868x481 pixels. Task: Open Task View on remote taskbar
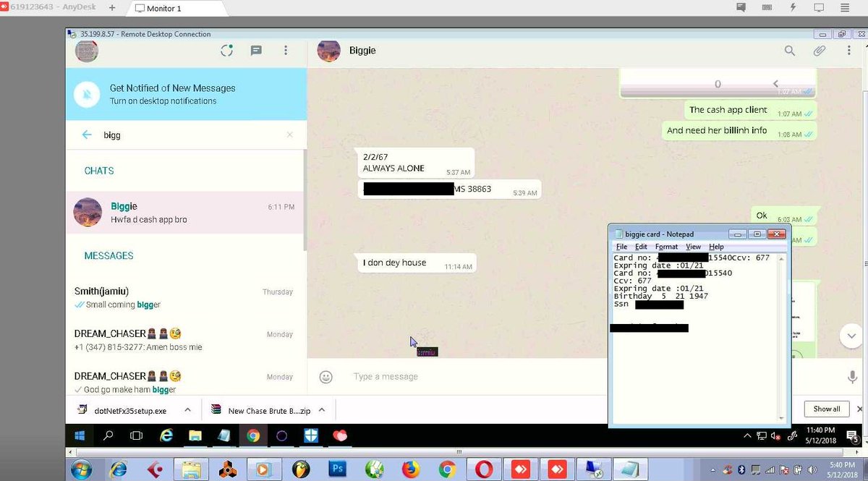(x=136, y=435)
